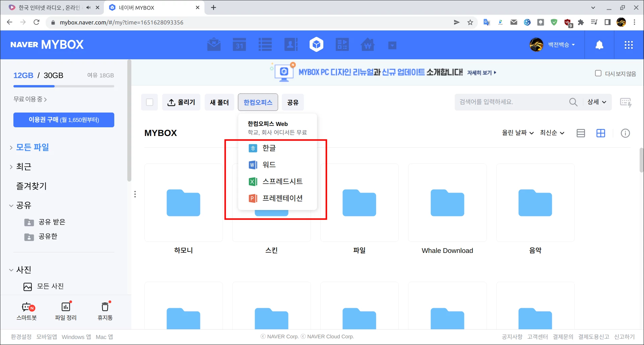Open the virtual keyboard input icon

(x=626, y=102)
